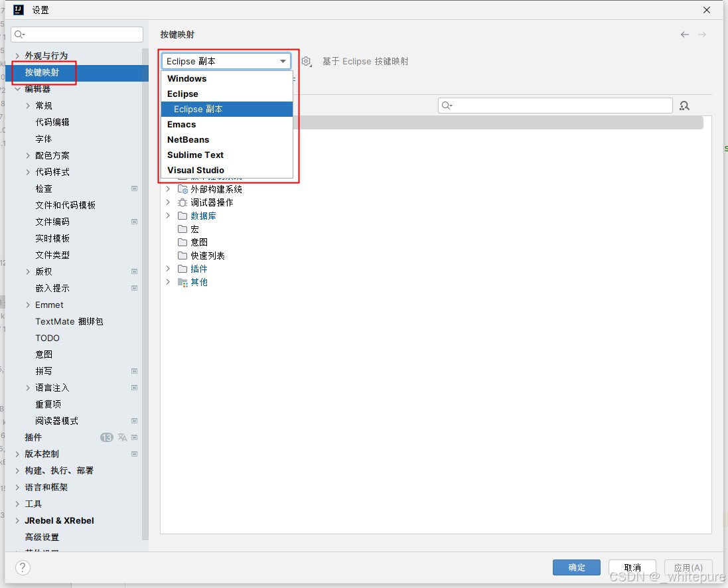Click project-level icon beside 检查
This screenshot has width=728, height=588.
tap(134, 188)
